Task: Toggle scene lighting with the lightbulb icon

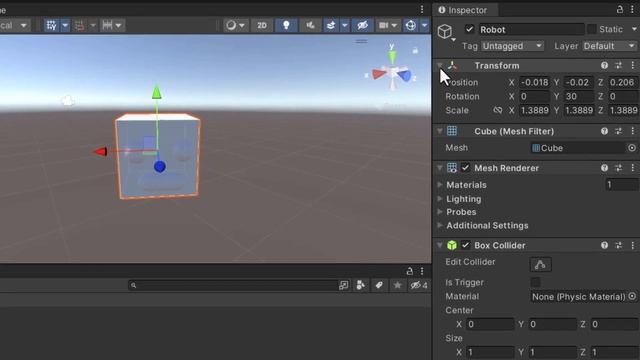Action: coord(286,25)
